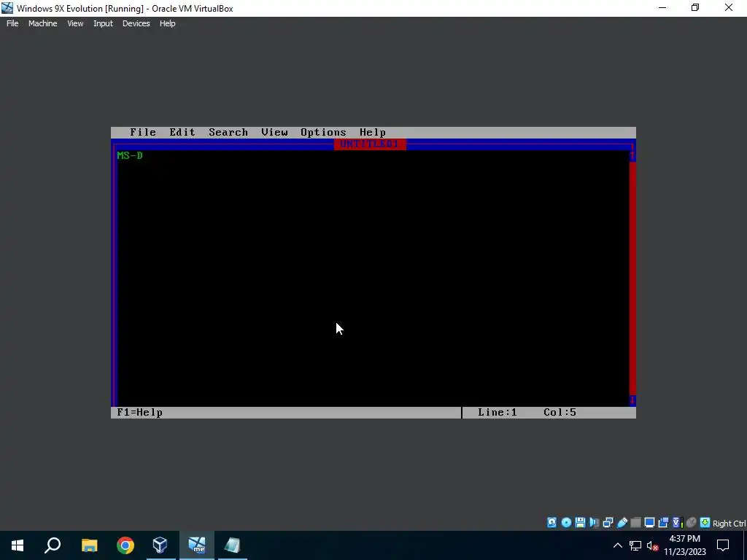
Task: Open the VirtualBox Help menu
Action: [x=167, y=23]
